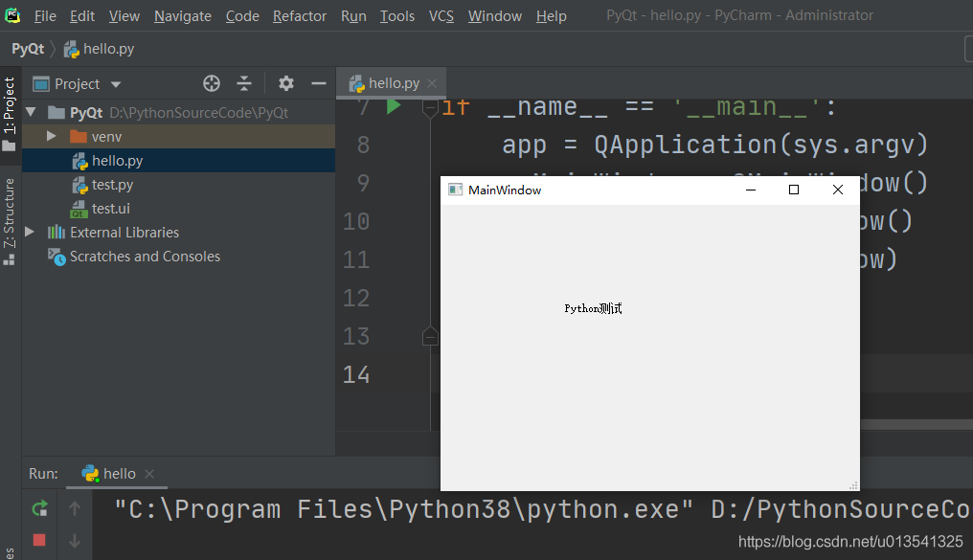Click the green run gutter arrow
This screenshot has height=560, width=973.
(393, 106)
